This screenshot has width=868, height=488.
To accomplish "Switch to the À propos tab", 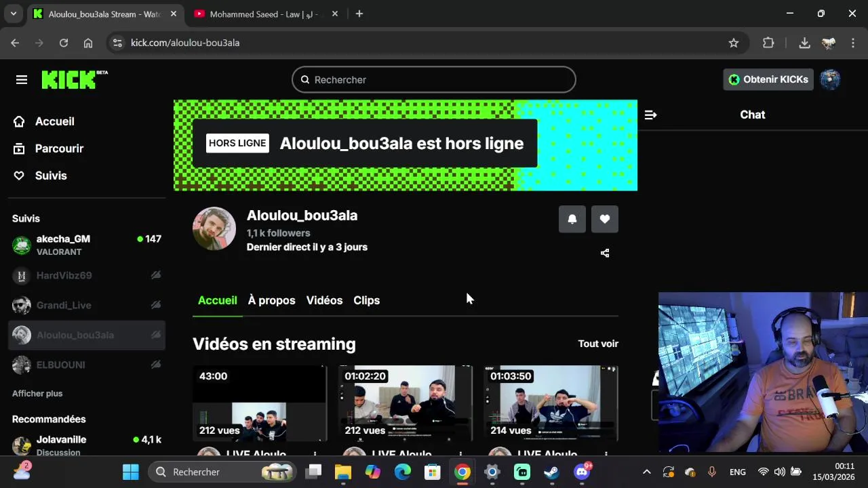I will click(271, 300).
